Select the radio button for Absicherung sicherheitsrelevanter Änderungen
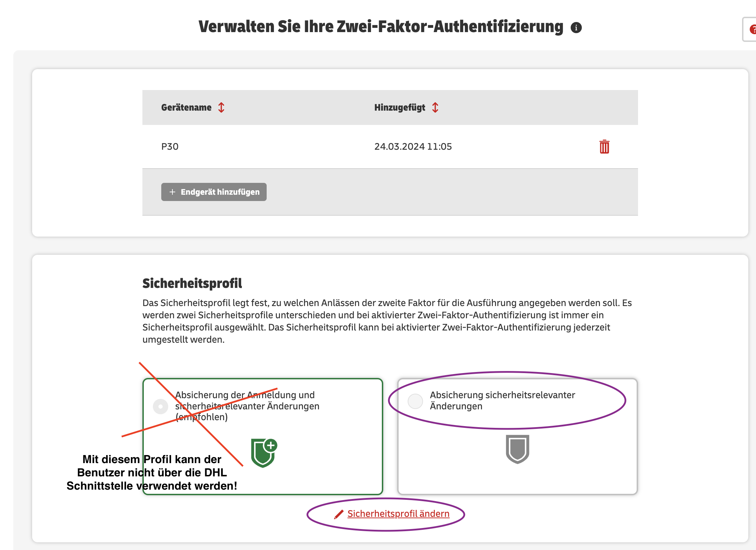Image resolution: width=756 pixels, height=550 pixels. [415, 399]
